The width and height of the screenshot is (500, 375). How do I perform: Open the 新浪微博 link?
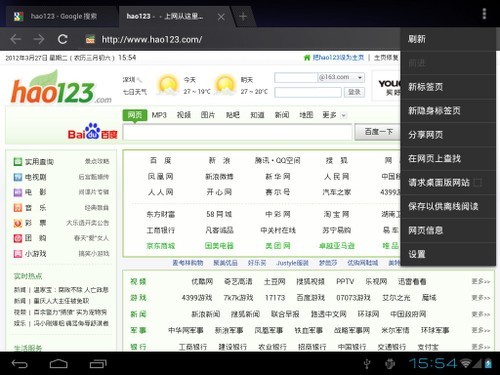pos(219,177)
